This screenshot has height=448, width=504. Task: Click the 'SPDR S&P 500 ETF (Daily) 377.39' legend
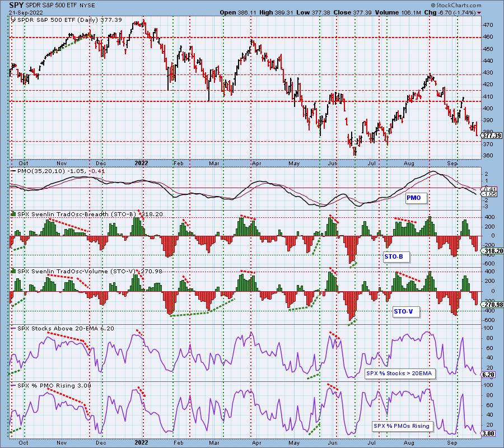click(70, 20)
